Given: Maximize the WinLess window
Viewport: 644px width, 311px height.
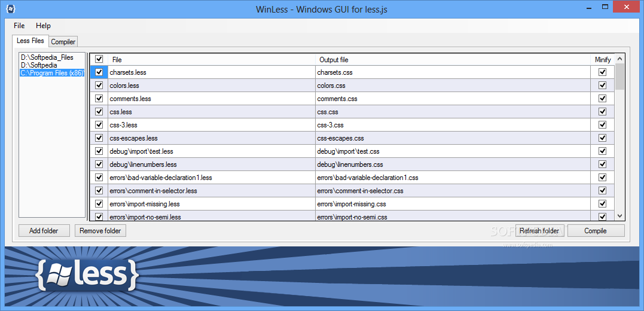Looking at the screenshot, I should (605, 6).
